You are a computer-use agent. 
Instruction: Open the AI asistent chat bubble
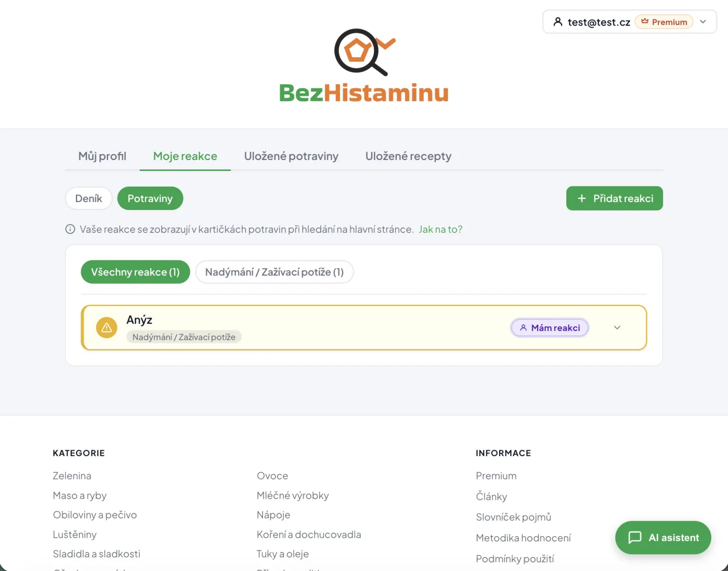click(x=663, y=538)
